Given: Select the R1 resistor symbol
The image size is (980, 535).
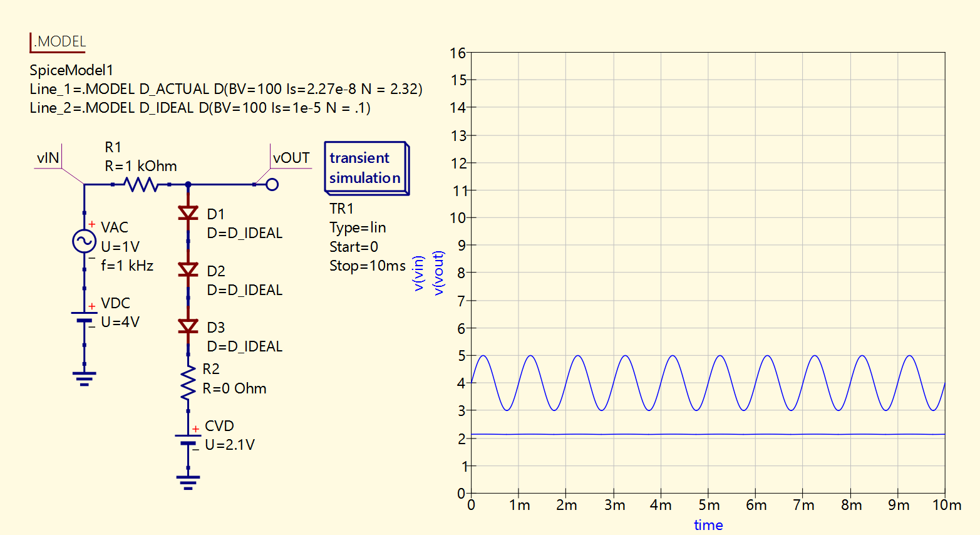Looking at the screenshot, I should (141, 184).
